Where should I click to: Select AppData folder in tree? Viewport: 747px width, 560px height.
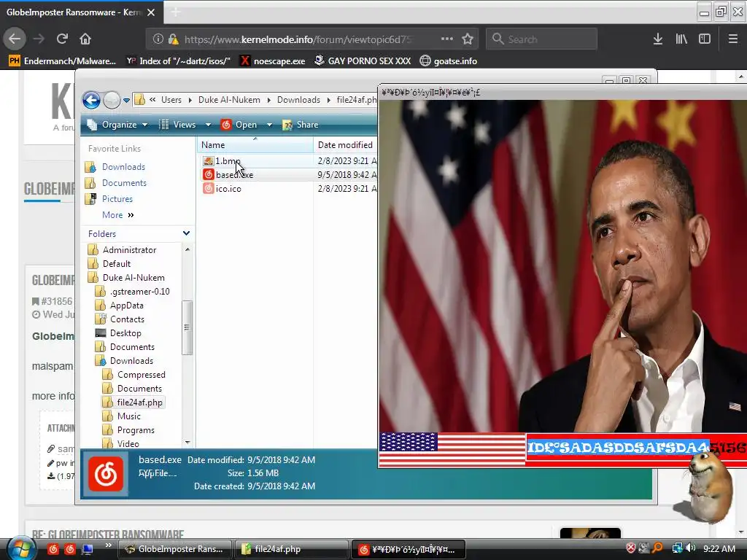pyautogui.click(x=120, y=306)
